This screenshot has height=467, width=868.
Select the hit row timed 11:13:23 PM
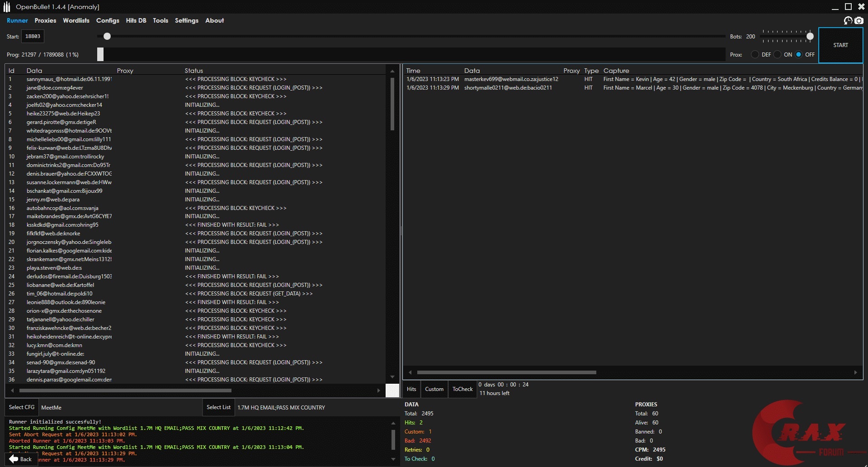coord(633,79)
